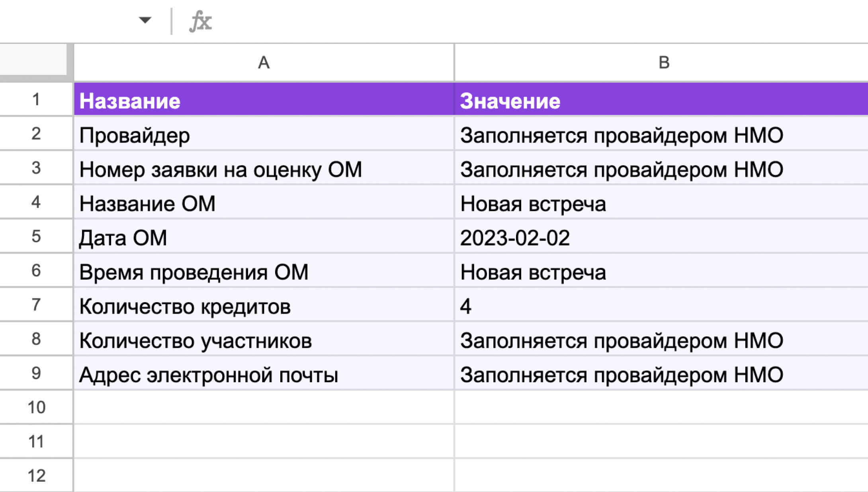Select the "Количество участников" cell
The width and height of the screenshot is (868, 492).
pos(264,340)
